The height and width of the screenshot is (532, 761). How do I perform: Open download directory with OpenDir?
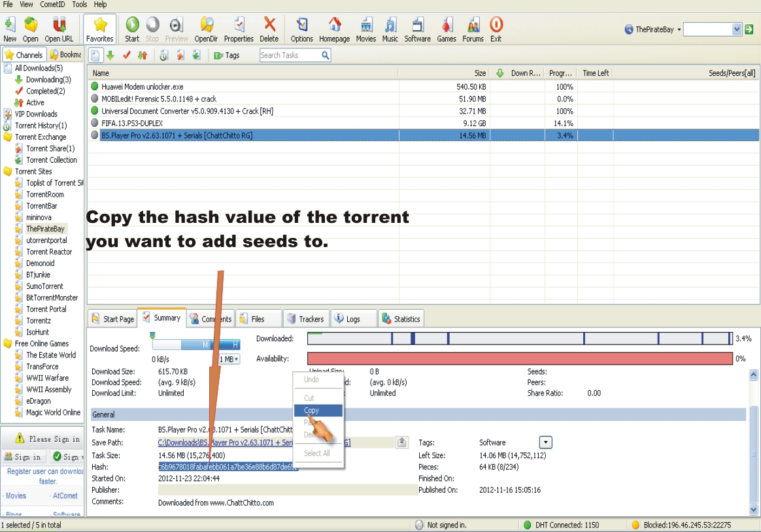tap(206, 29)
